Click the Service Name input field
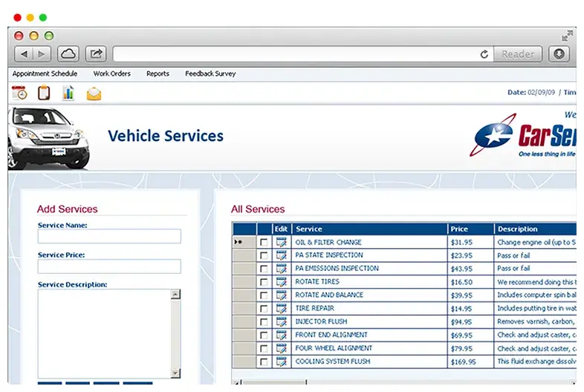The height and width of the screenshot is (392, 584). [109, 236]
